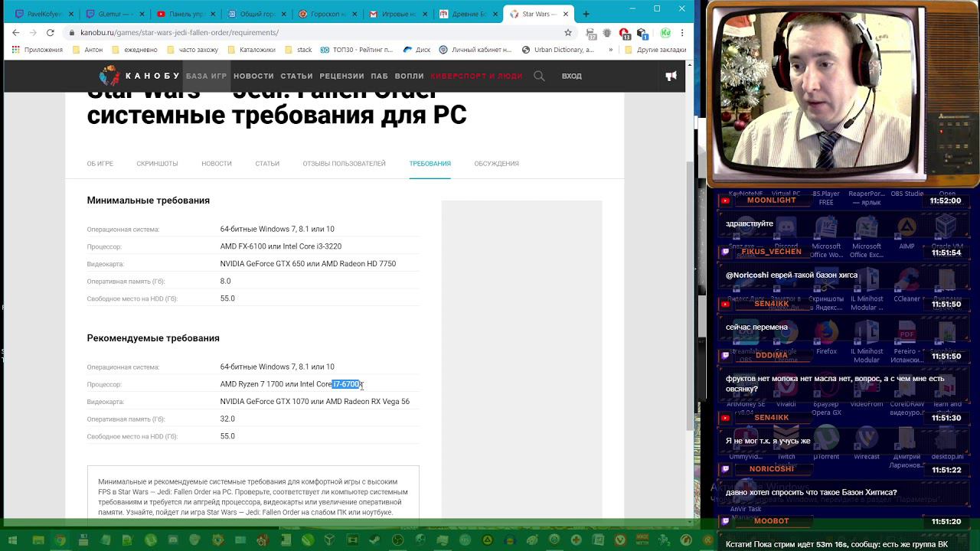Switch to the НОВОСТИ game page tab
This screenshot has height=551, width=980.
(217, 164)
